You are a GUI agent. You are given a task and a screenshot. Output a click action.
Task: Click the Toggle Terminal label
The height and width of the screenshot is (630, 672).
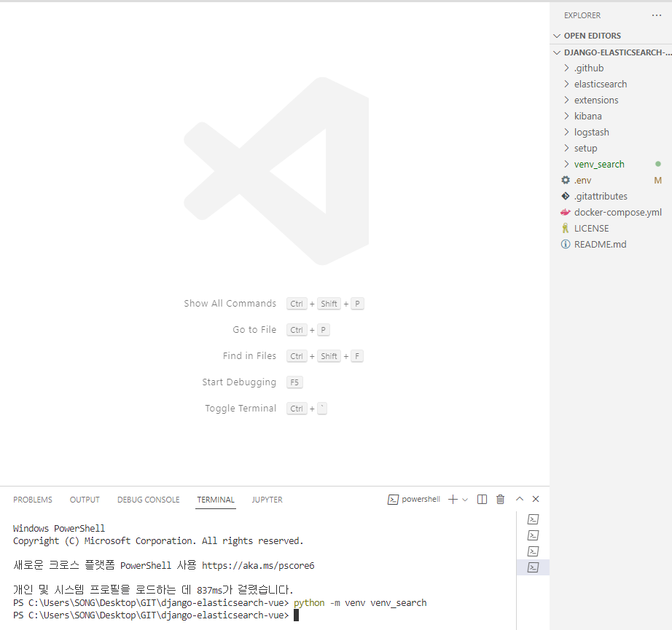pos(241,409)
